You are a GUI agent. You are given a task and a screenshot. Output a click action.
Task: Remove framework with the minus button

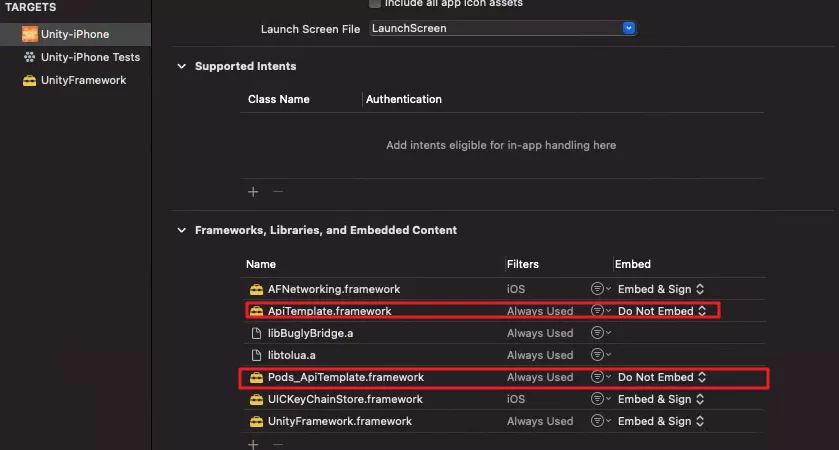click(278, 445)
